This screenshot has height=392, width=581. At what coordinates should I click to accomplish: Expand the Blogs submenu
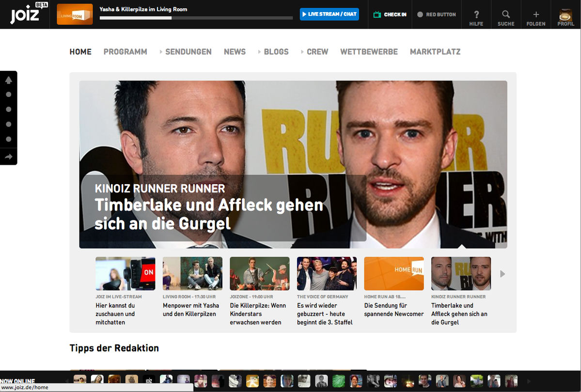(x=260, y=52)
